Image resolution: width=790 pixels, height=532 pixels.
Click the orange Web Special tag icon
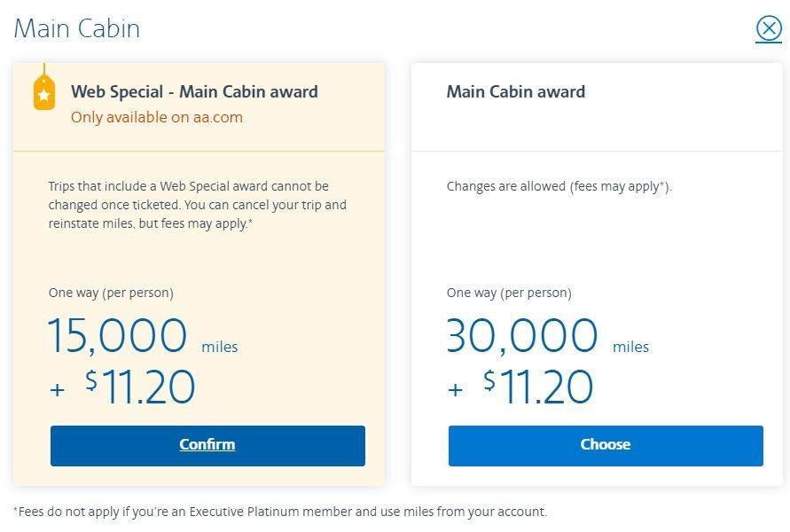pyautogui.click(x=44, y=91)
